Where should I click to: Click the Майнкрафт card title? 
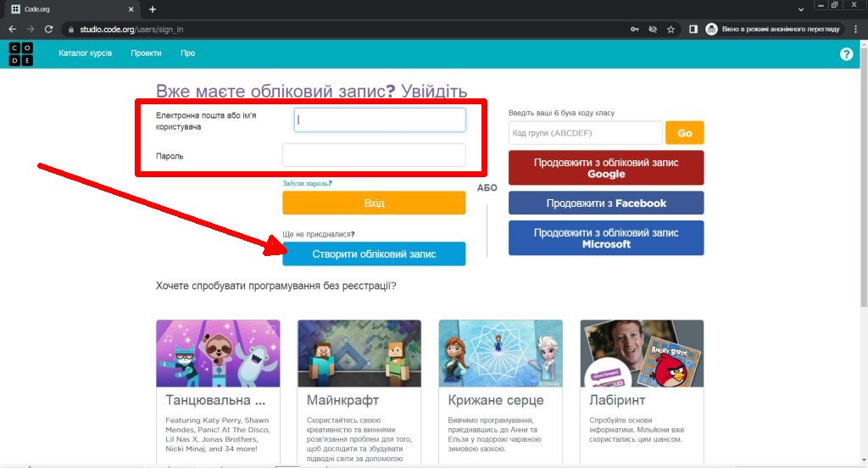click(x=342, y=400)
